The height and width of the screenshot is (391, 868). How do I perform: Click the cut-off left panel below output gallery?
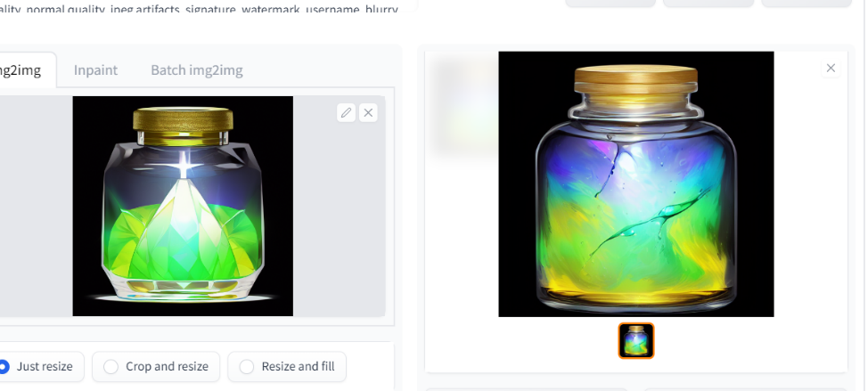coord(526,389)
